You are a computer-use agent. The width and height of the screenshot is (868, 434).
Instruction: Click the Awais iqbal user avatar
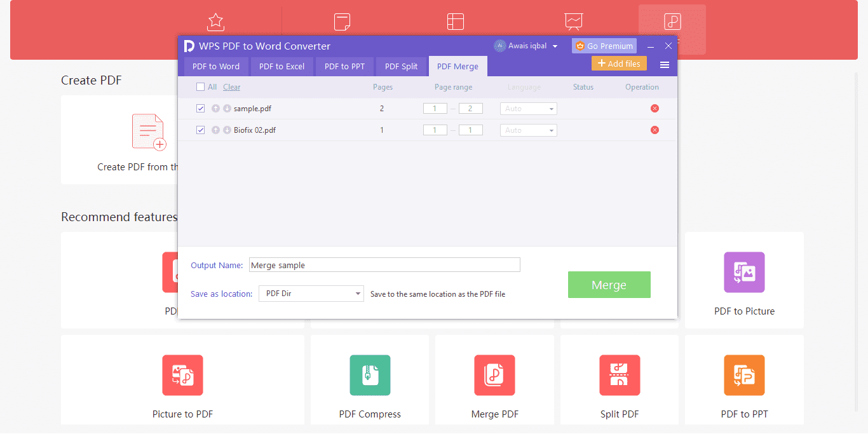click(x=500, y=46)
